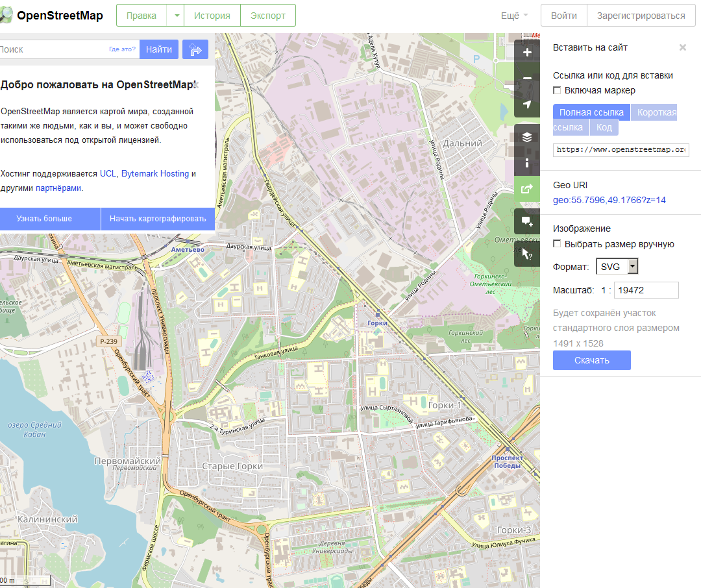Dismiss the welcome message banner
Viewport: 701px width, 588px height.
pos(196,84)
